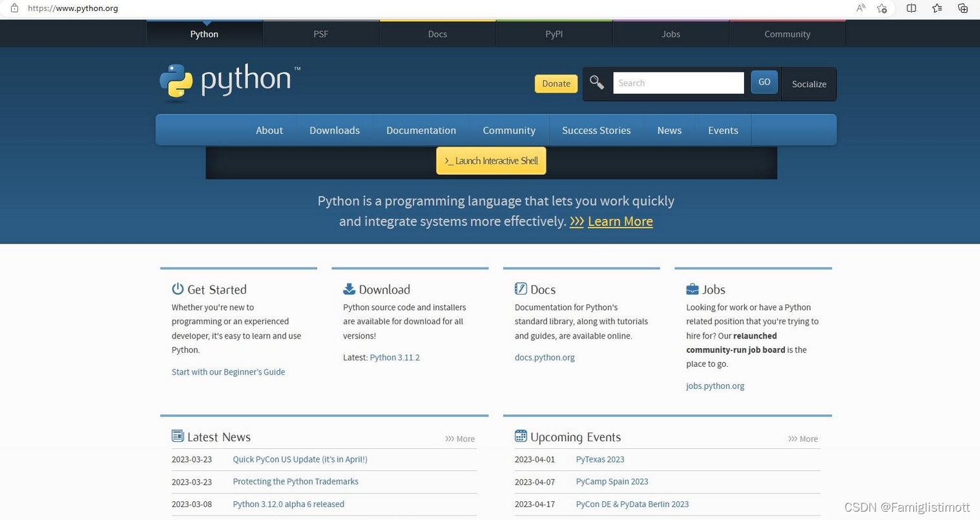
Task: Open the Documentation navigation menu
Action: coord(421,130)
